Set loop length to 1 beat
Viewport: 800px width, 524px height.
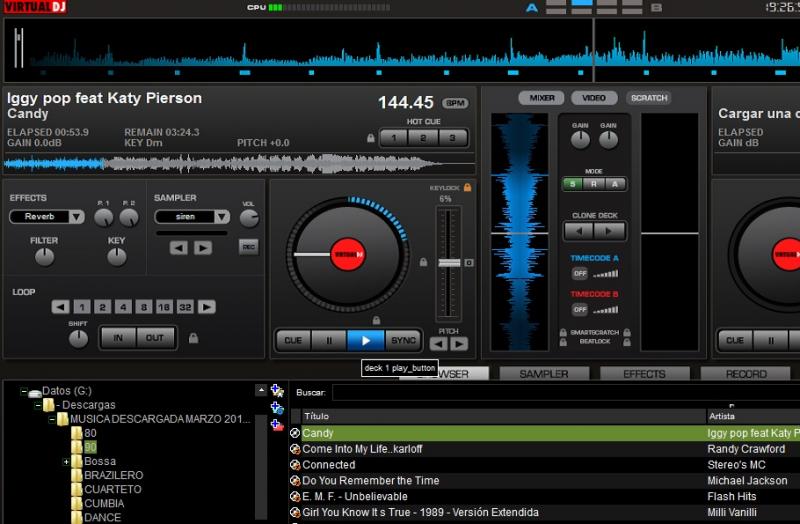[x=82, y=307]
